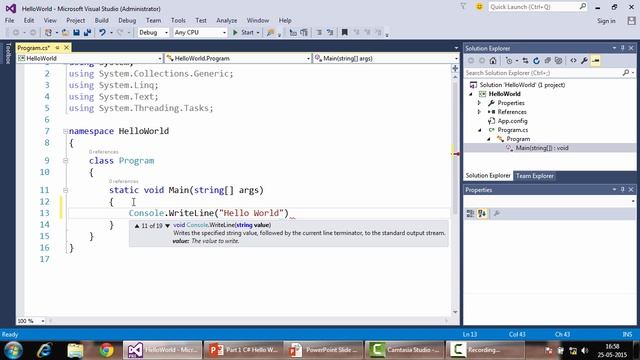This screenshot has width=640, height=360.
Task: Close the Program.cs editor tab
Action: tap(66, 48)
